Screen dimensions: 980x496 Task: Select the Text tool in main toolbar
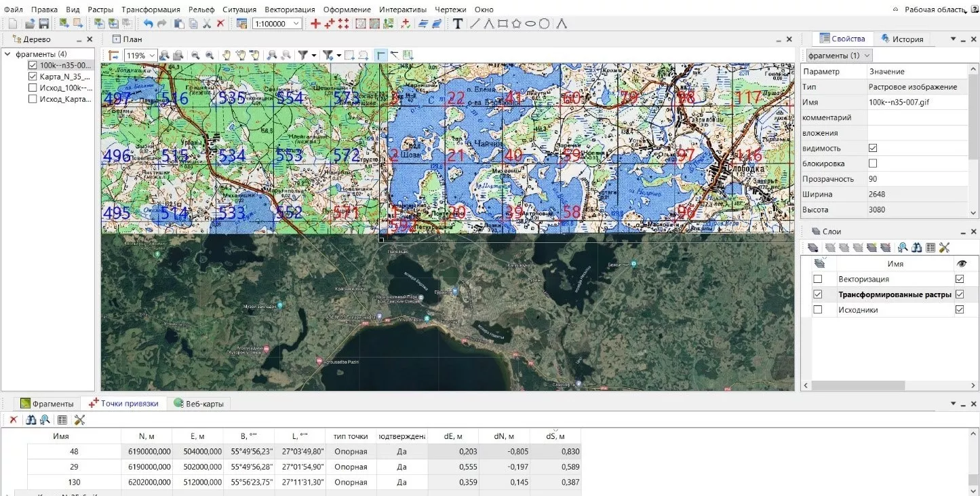(458, 24)
